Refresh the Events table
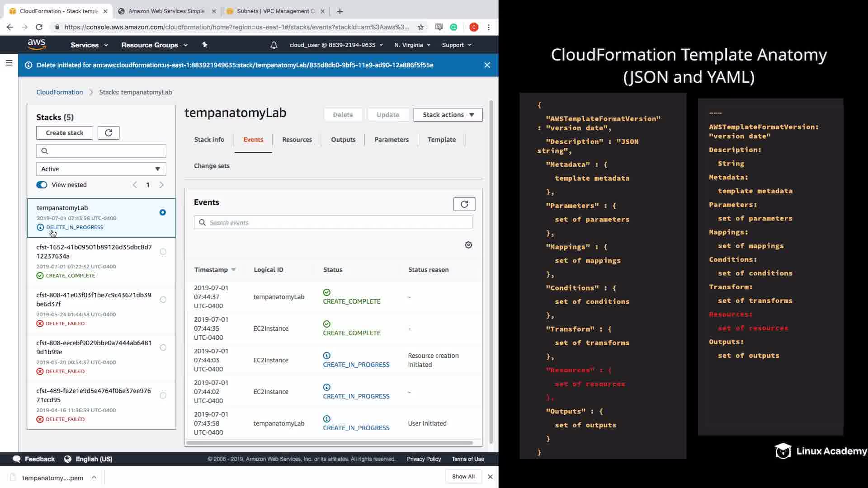Viewport: 868px width, 488px height. [464, 204]
